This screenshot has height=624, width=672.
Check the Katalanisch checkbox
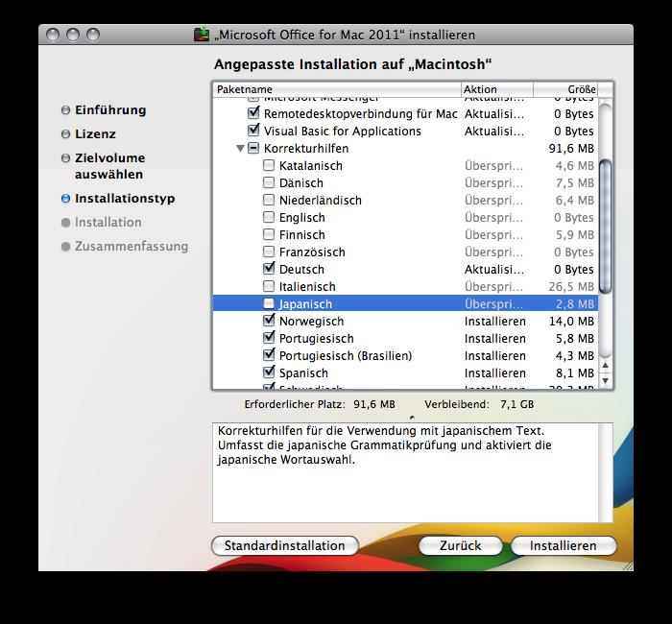pos(269,165)
